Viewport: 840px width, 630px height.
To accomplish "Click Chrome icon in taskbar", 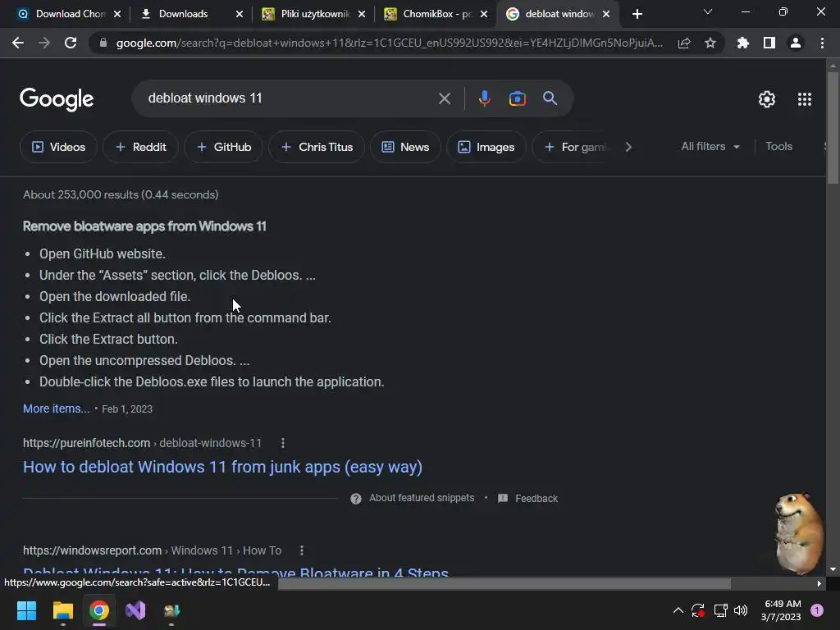I will tap(99, 610).
